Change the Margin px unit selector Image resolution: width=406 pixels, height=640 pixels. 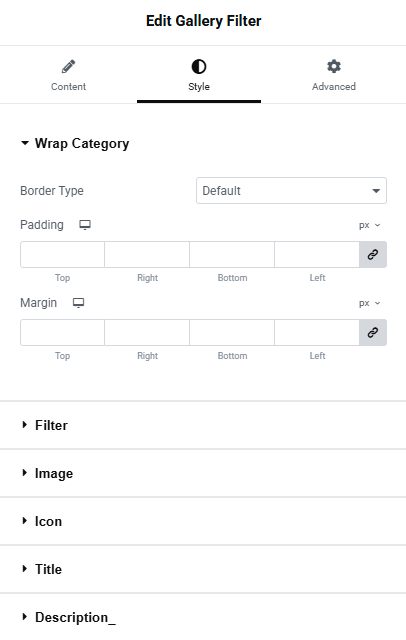(x=369, y=303)
